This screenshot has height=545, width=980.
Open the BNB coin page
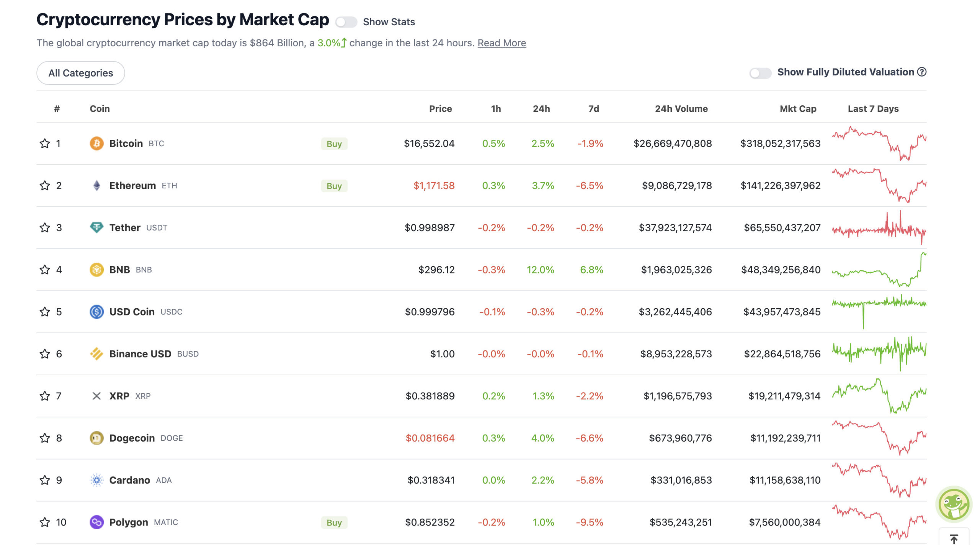(x=119, y=270)
